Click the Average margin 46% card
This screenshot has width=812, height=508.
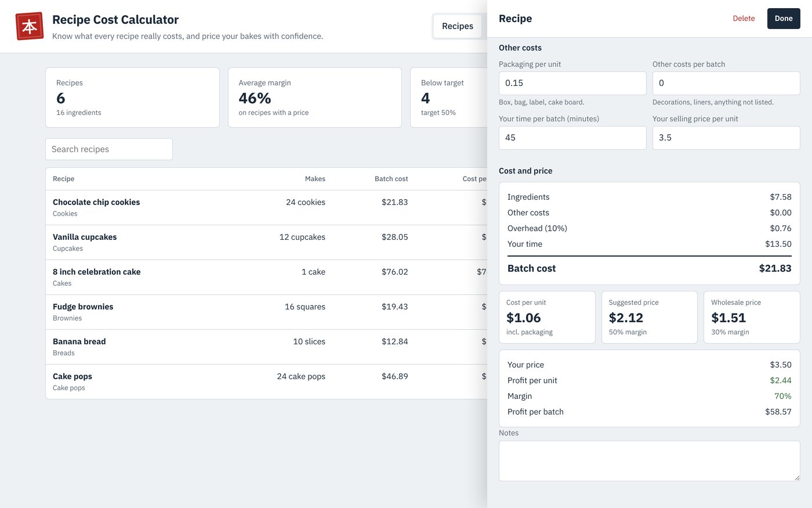click(315, 98)
